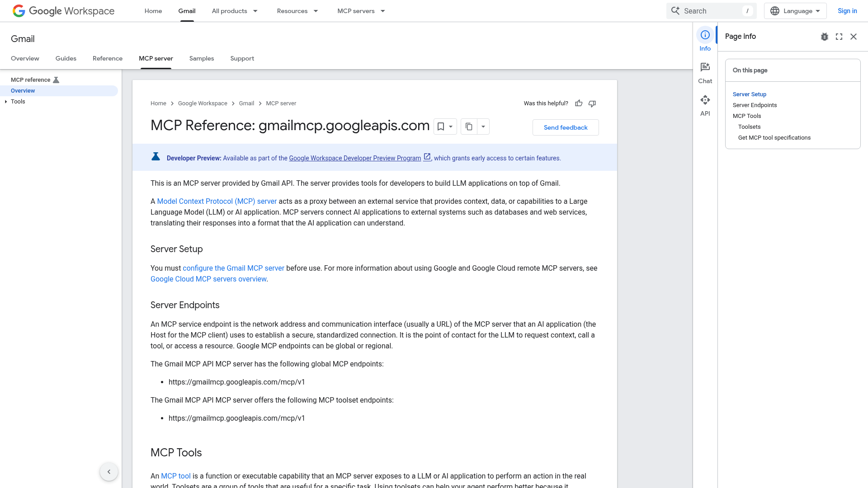Click the Send feedback button
Image resolution: width=868 pixels, height=488 pixels.
tap(566, 127)
